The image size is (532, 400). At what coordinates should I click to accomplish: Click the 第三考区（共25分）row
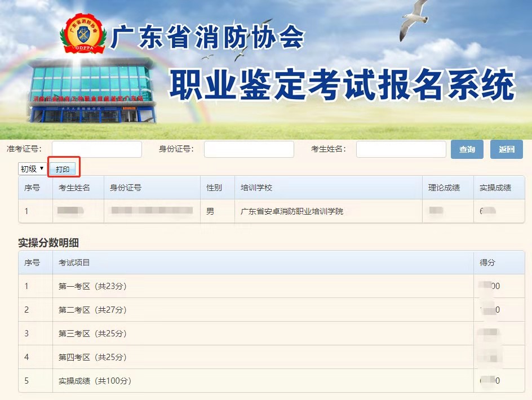click(x=92, y=334)
